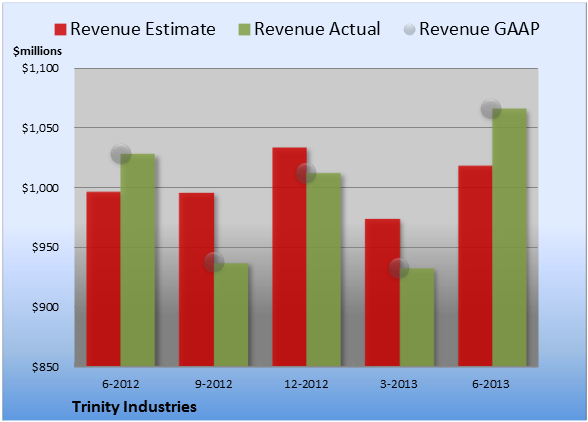Select the red estimate bar for 6-2012
588x422 pixels.
[x=104, y=279]
